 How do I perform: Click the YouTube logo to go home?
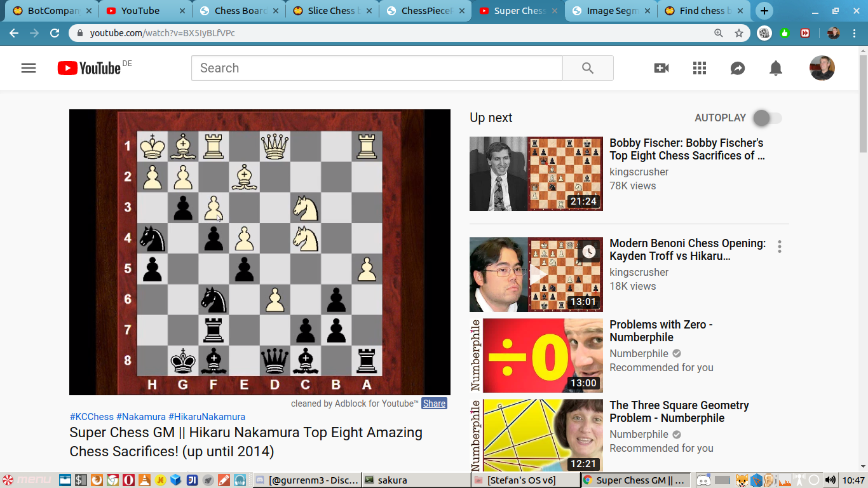[89, 68]
